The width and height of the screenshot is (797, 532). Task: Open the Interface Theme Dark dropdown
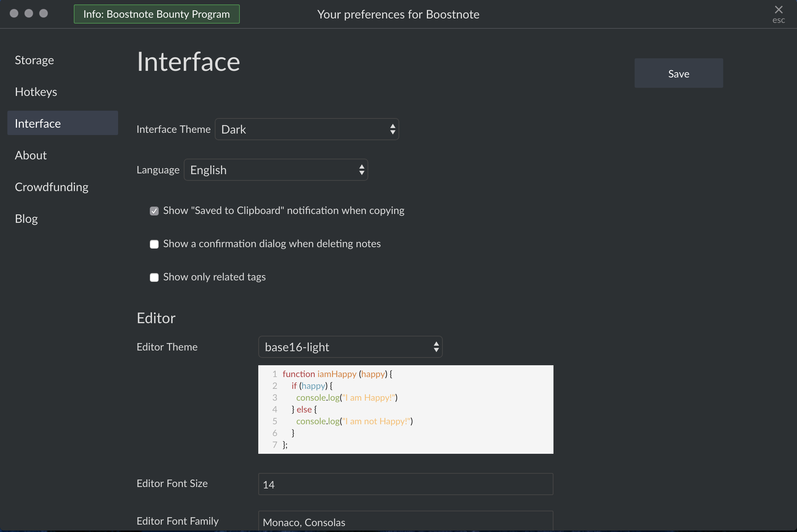coord(303,129)
